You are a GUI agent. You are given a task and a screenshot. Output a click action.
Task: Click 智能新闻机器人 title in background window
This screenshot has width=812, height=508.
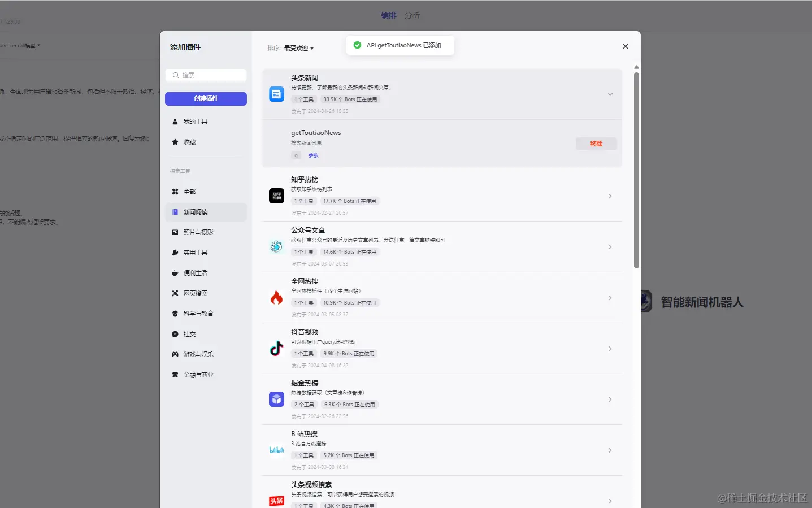coord(702,302)
